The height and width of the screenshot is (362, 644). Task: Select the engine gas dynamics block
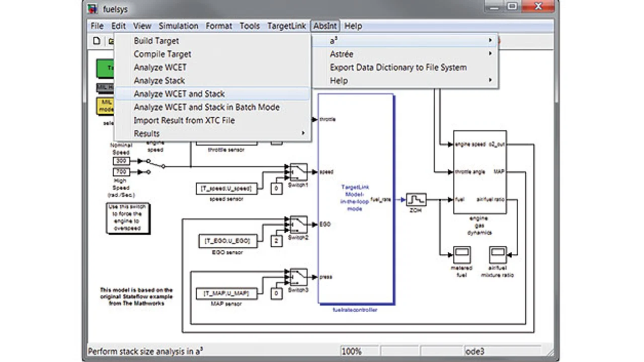coord(479,172)
